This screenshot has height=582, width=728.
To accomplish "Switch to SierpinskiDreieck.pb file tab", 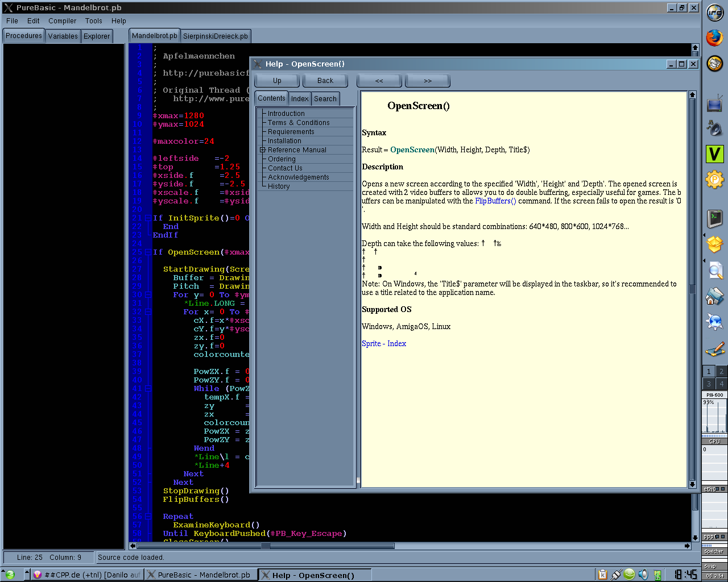I will click(x=216, y=36).
